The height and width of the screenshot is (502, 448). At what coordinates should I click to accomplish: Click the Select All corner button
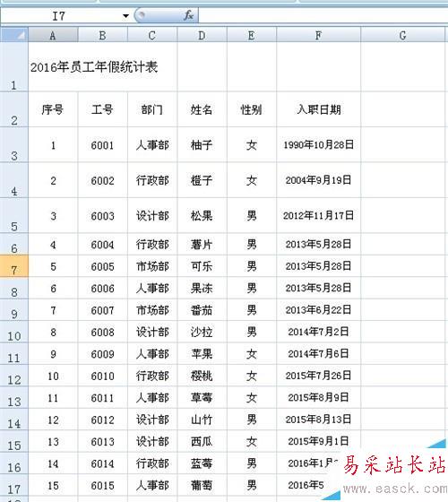point(14,35)
